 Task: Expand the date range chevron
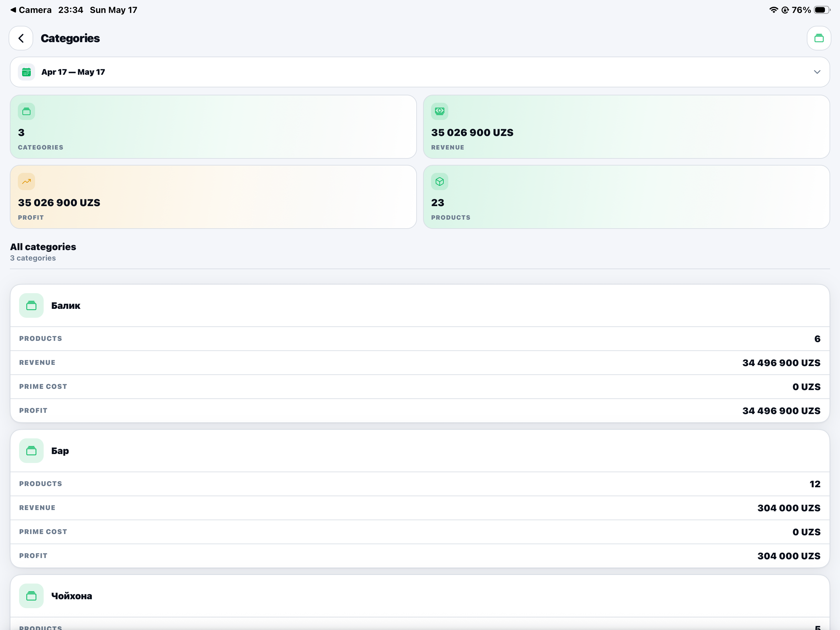point(817,72)
